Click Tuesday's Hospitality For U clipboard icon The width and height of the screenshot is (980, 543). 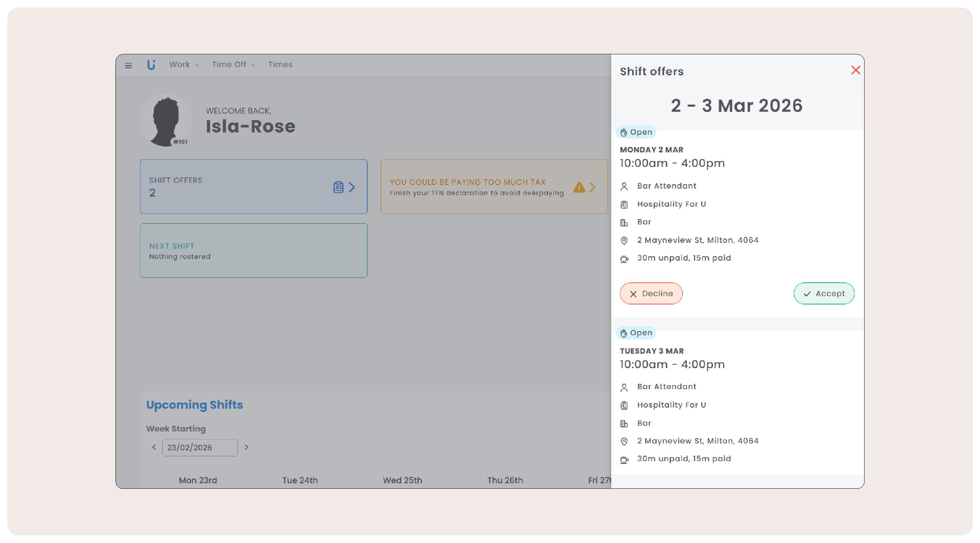click(x=624, y=405)
